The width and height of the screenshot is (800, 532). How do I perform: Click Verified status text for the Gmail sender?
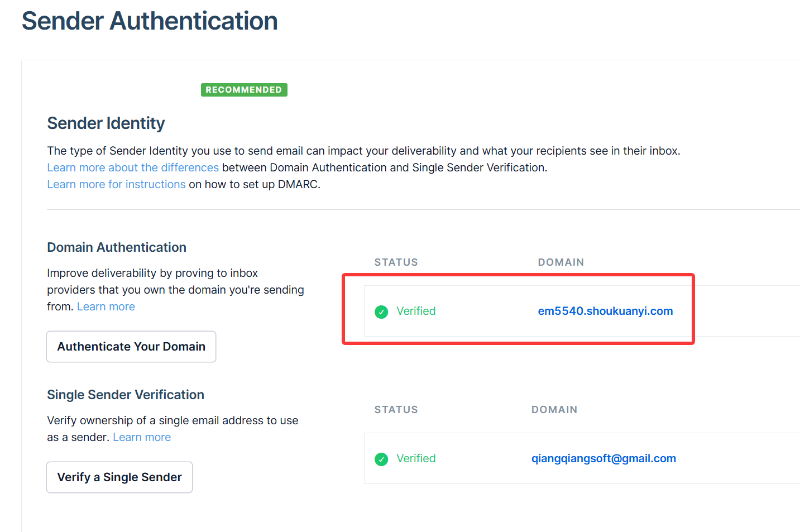[x=416, y=458]
